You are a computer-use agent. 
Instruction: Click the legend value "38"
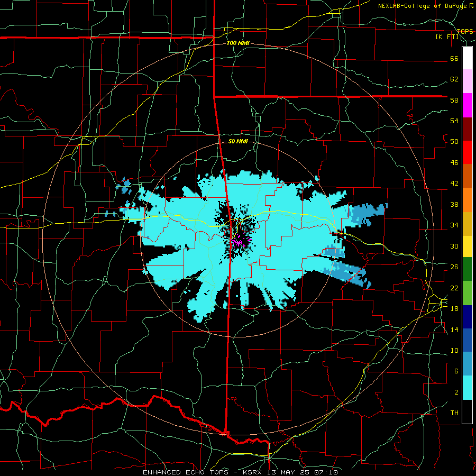(x=454, y=204)
